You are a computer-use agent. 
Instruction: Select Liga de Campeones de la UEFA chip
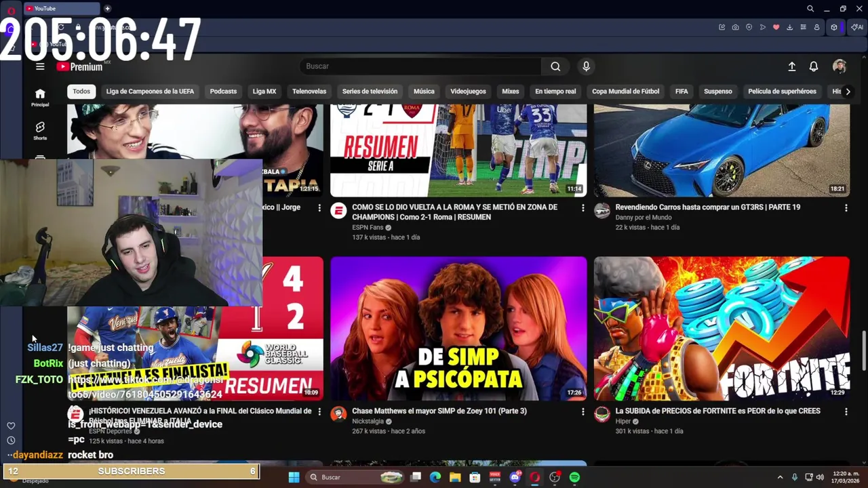click(x=150, y=91)
